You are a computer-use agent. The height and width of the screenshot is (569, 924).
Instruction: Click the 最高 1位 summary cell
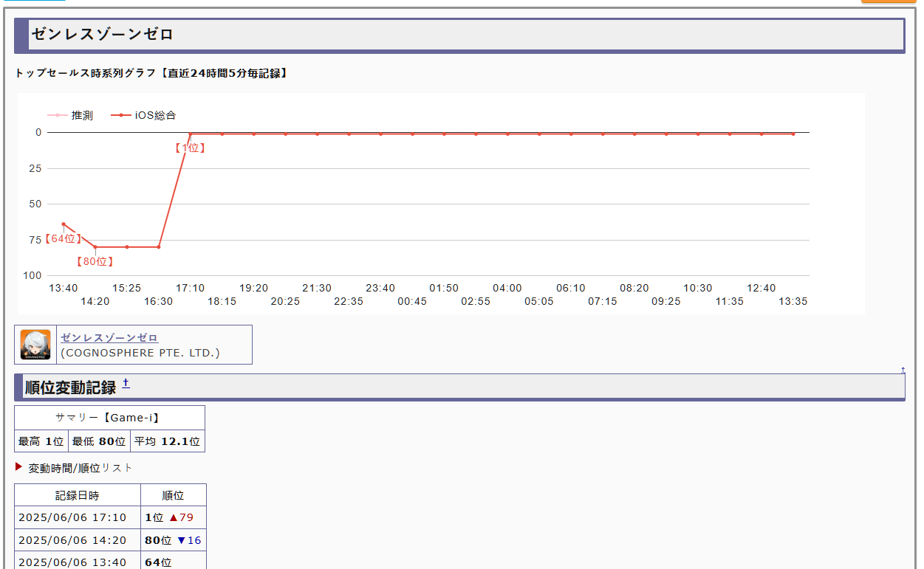[41, 441]
